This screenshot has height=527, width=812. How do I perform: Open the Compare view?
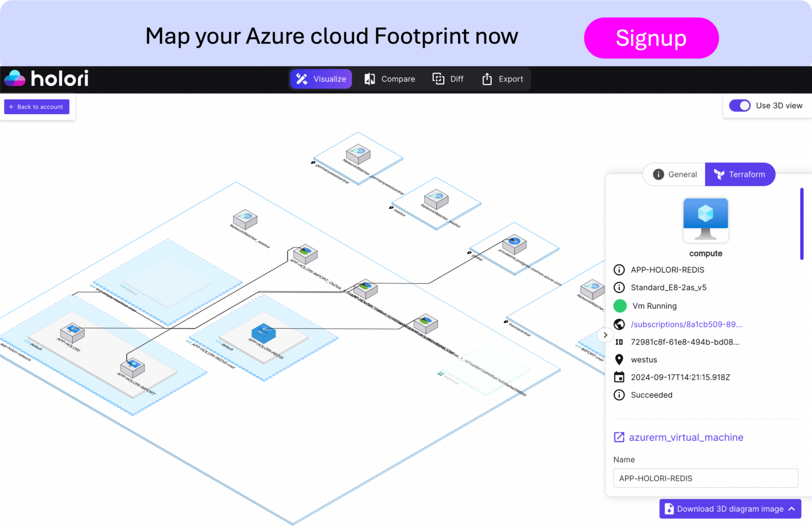click(x=390, y=79)
